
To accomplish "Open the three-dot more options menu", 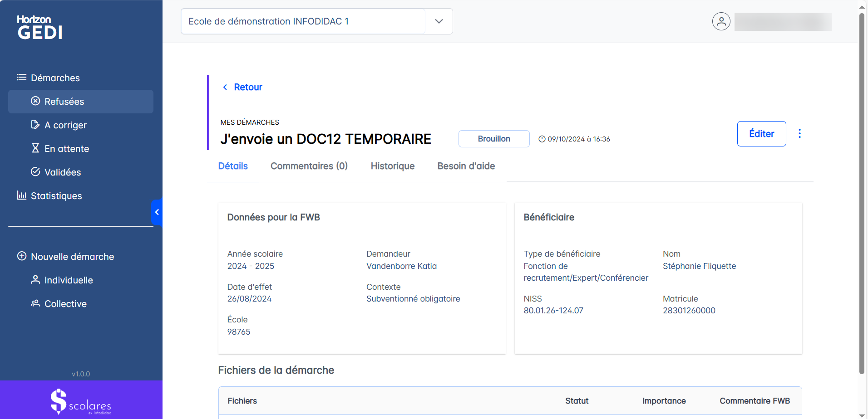I will pos(799,134).
